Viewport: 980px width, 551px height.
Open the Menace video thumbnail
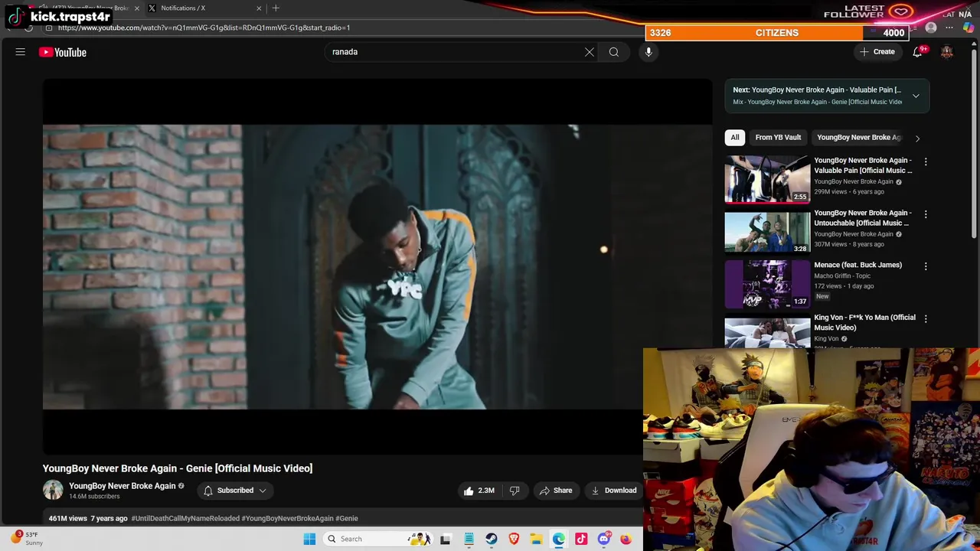[767, 284]
